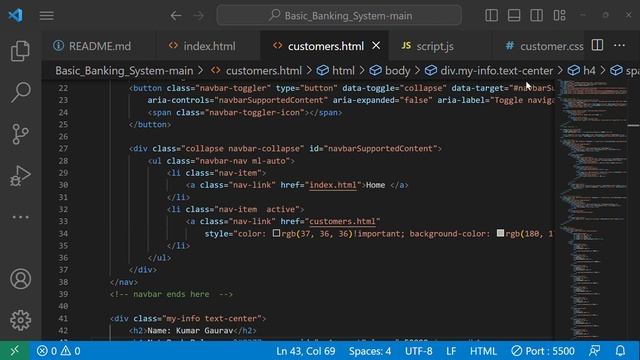Image resolution: width=640 pixels, height=360 pixels.
Task: Follow the customers.html href link
Action: [x=342, y=221]
